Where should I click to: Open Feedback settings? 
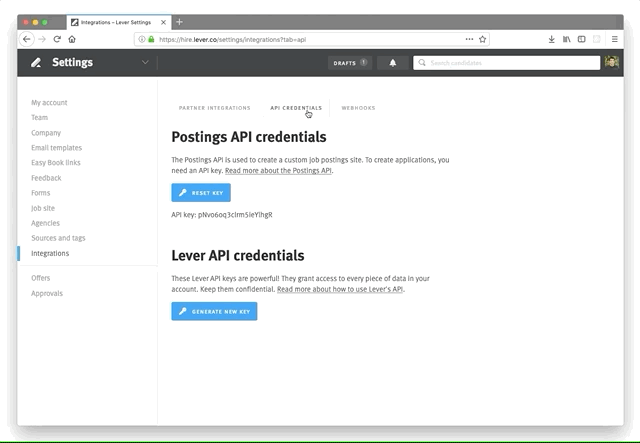[47, 178]
